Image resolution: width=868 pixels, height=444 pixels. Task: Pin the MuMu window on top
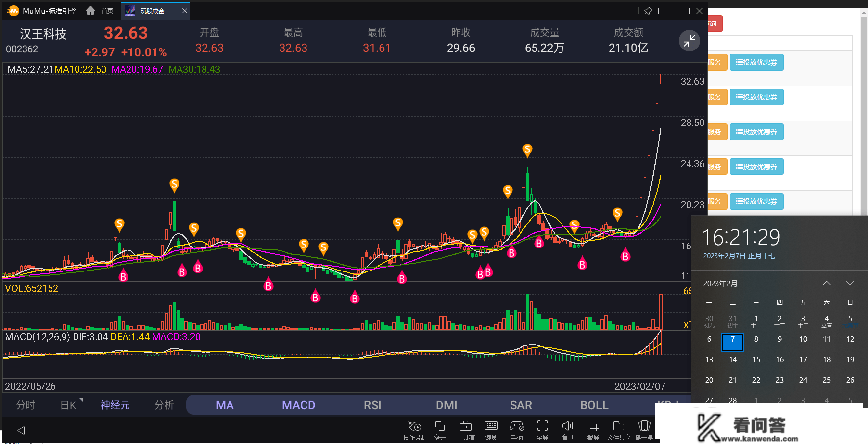pos(648,11)
